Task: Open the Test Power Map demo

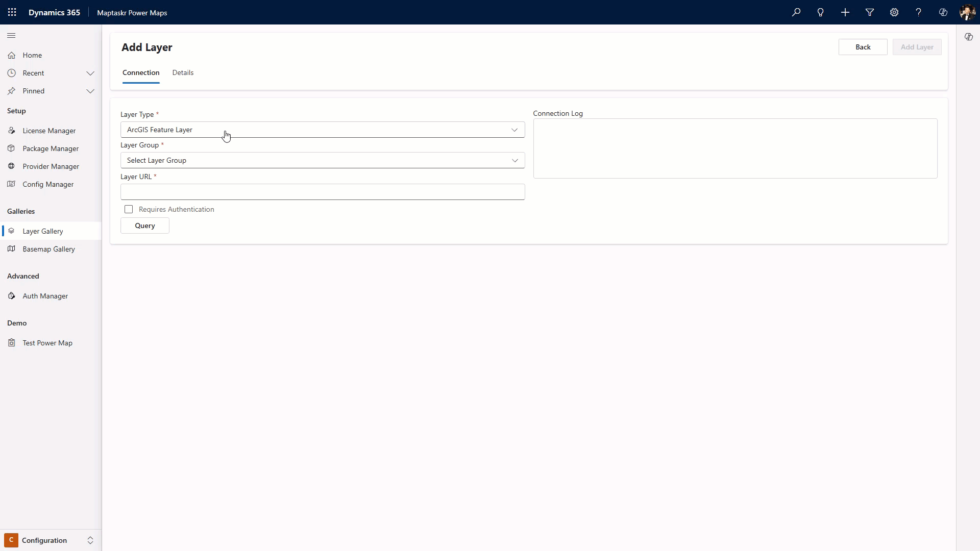Action: pyautogui.click(x=47, y=342)
